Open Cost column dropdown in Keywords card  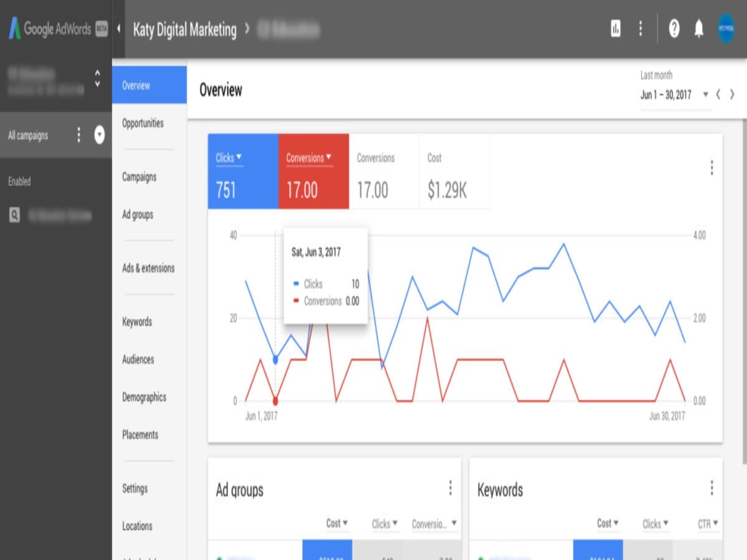[608, 523]
